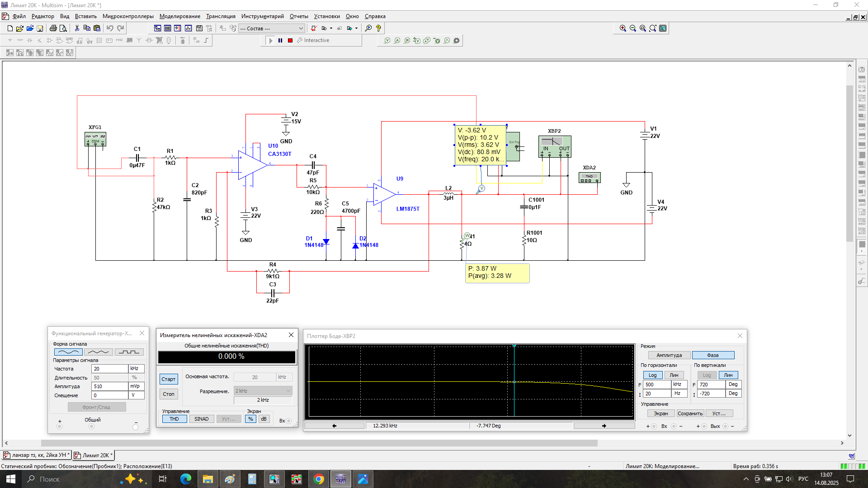Image resolution: width=868 pixels, height=488 pixels.
Task: Click the Help question mark icon
Action: click(x=378, y=28)
